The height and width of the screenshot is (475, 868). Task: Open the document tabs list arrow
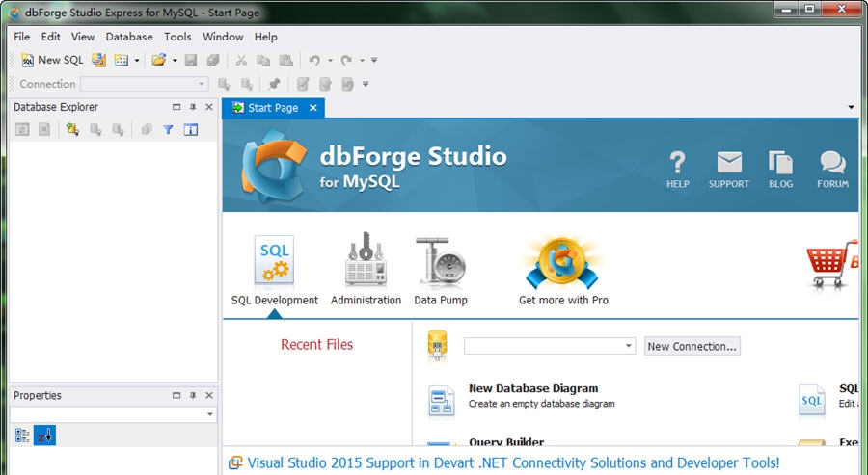point(851,107)
